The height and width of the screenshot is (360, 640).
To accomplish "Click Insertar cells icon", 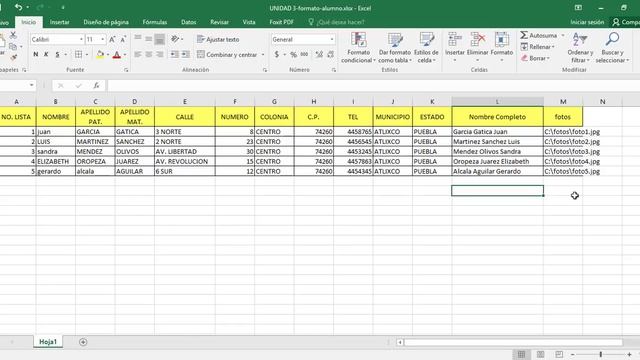I will coord(455,40).
